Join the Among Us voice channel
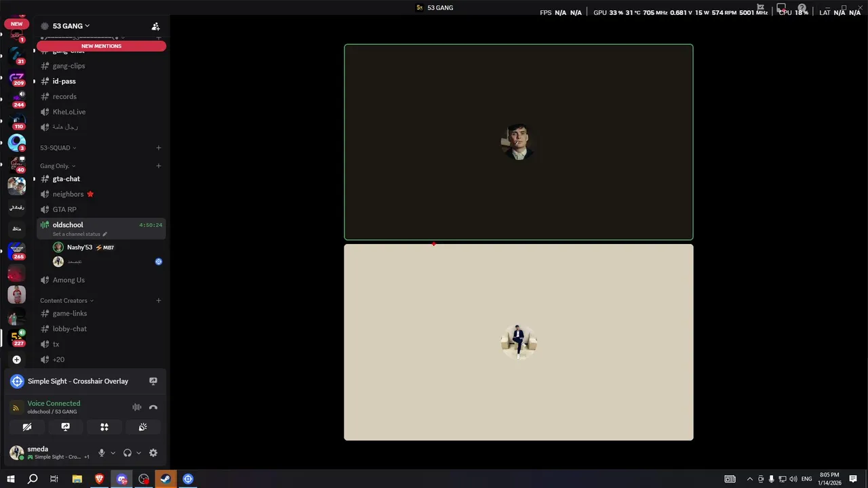This screenshot has height=488, width=868. 101,280
